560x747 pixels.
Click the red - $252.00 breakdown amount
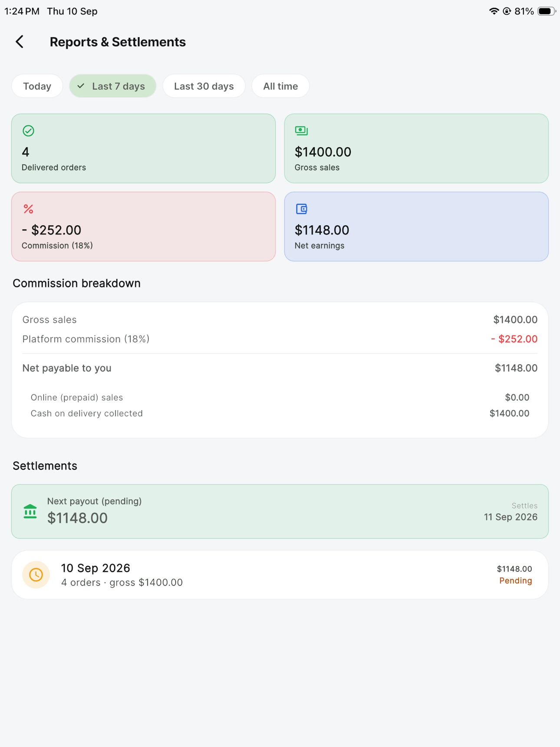[514, 339]
